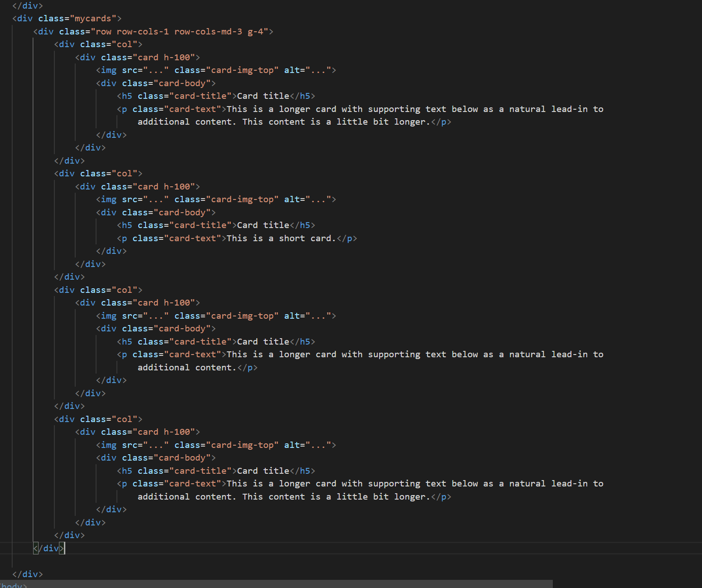The height and width of the screenshot is (588, 702).
Task: Click the "row-cols-md-3" class name
Action: pyautogui.click(x=208, y=32)
